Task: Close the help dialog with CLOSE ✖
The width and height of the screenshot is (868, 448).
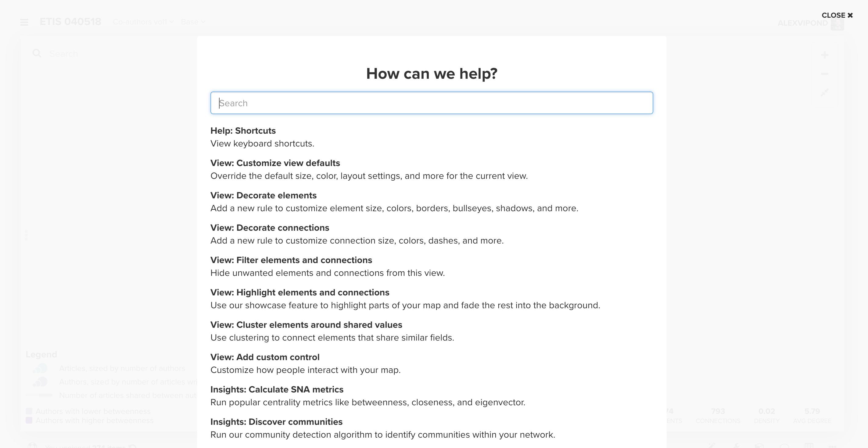Action: coord(837,15)
